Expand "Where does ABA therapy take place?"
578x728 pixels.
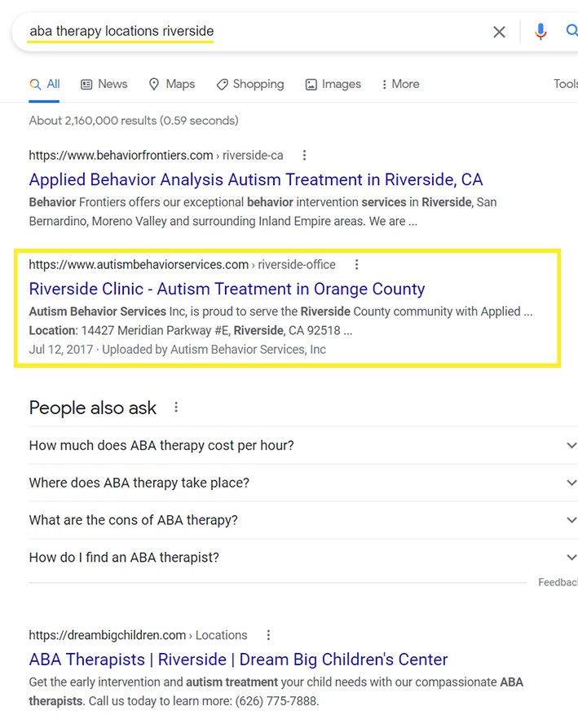(x=571, y=483)
